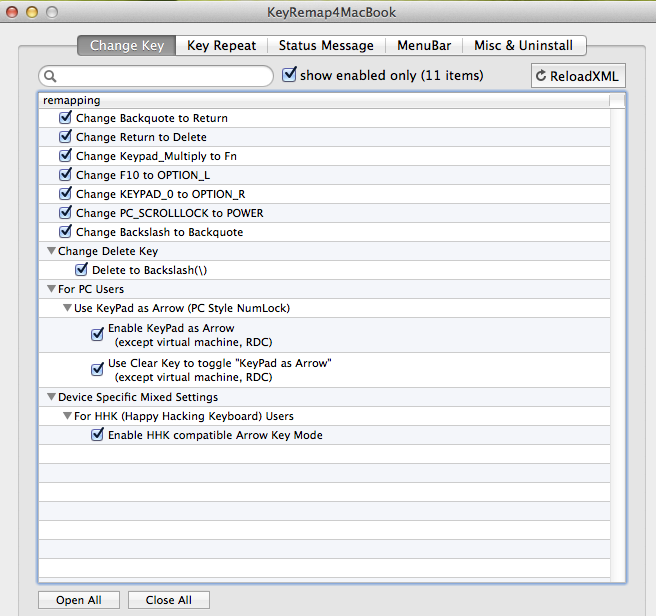Collapse the Change Delete Key section
Screen dimensions: 656x616
[51, 251]
